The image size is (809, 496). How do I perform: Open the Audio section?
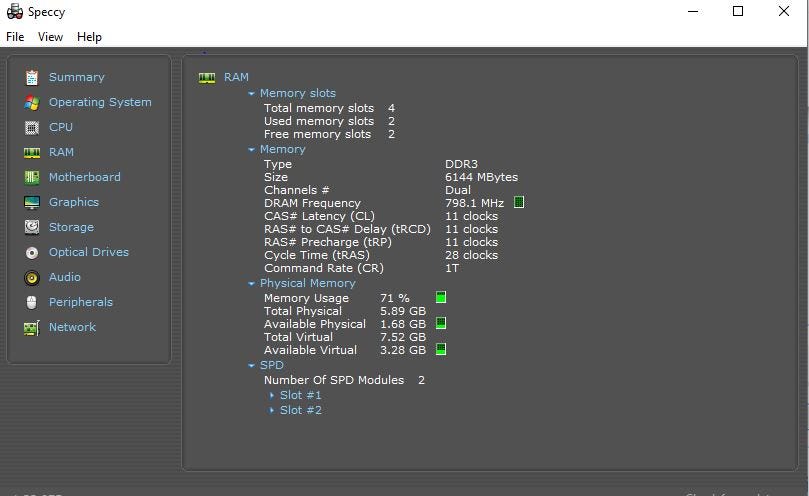[64, 277]
